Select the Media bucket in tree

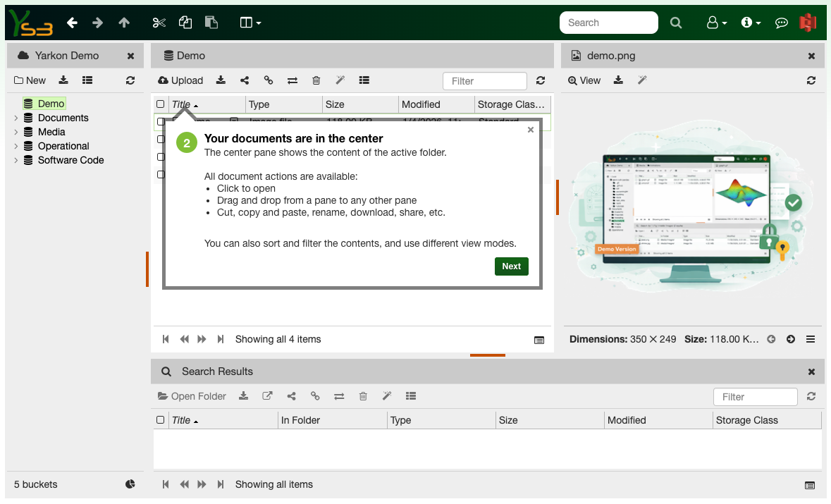point(51,132)
